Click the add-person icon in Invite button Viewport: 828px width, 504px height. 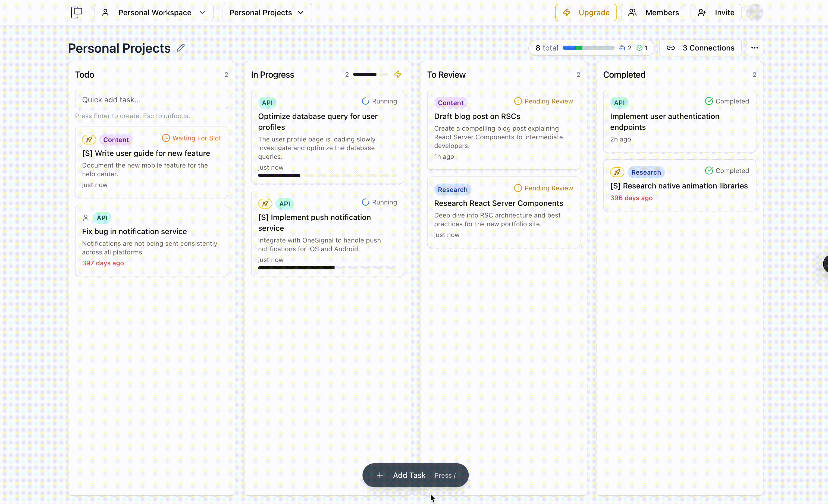pos(702,12)
